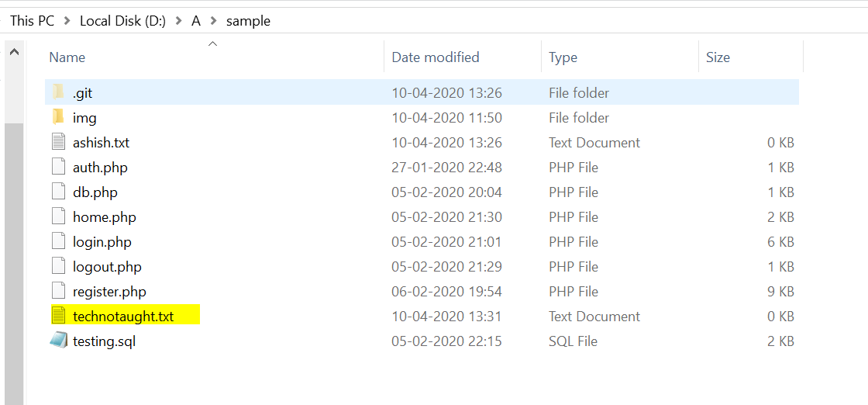Open folder A in the breadcrumb path
Viewport: 868px width, 405px height.
(196, 21)
